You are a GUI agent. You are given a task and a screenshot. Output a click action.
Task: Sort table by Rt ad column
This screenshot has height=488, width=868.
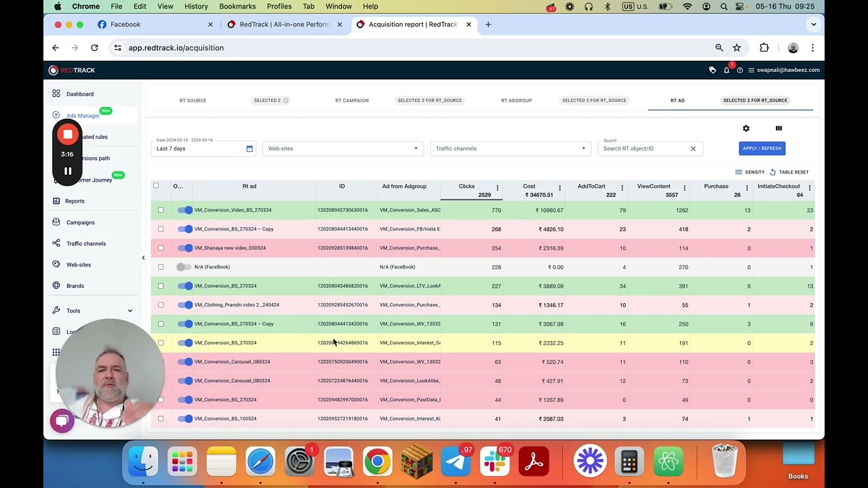click(x=250, y=186)
